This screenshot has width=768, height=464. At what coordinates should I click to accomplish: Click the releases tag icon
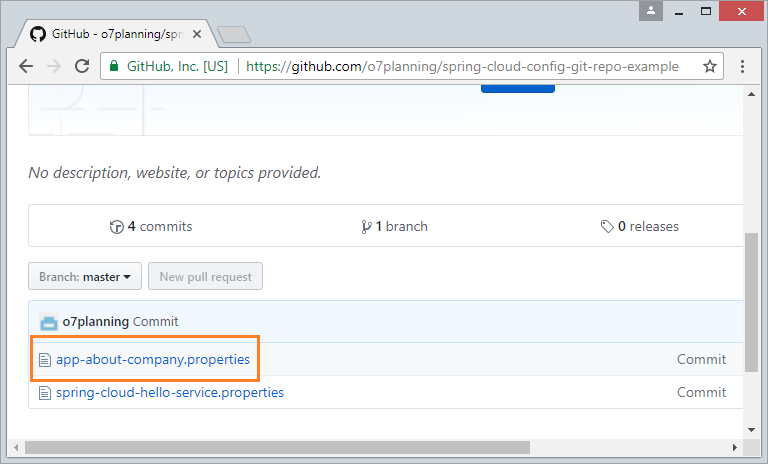pos(607,226)
